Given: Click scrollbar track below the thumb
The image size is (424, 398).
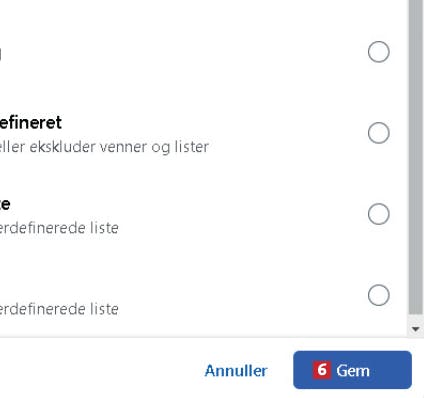Looking at the screenshot, I should pyautogui.click(x=416, y=318).
